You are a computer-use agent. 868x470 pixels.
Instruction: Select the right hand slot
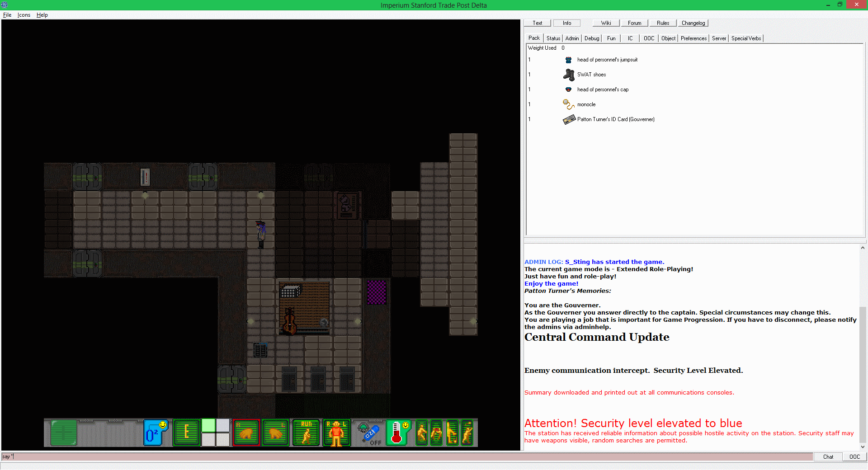click(246, 432)
